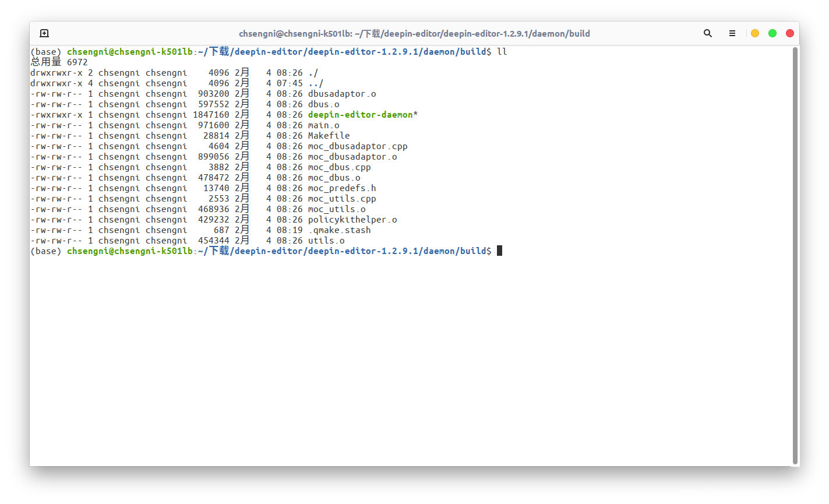Click the size value '1847160'

coord(211,115)
